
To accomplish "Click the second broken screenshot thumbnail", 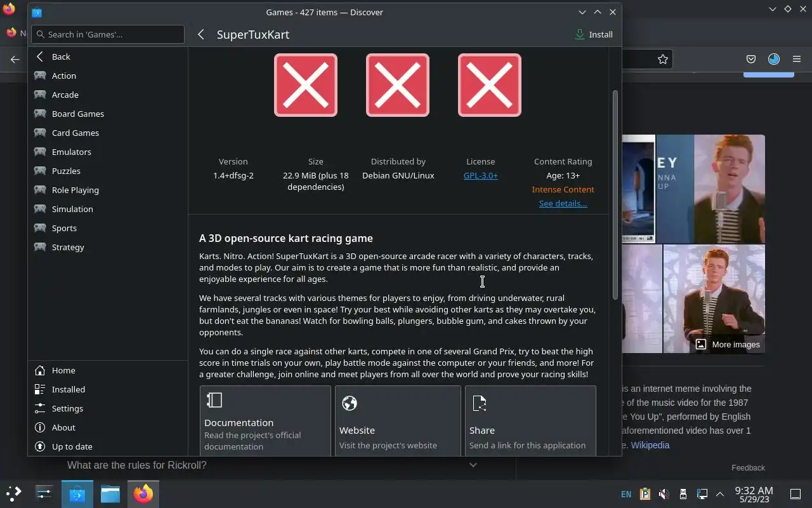I will (398, 85).
